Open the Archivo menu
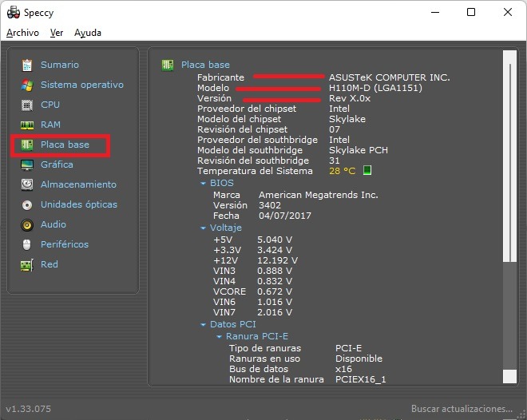Image resolution: width=527 pixels, height=420 pixels. [x=22, y=33]
